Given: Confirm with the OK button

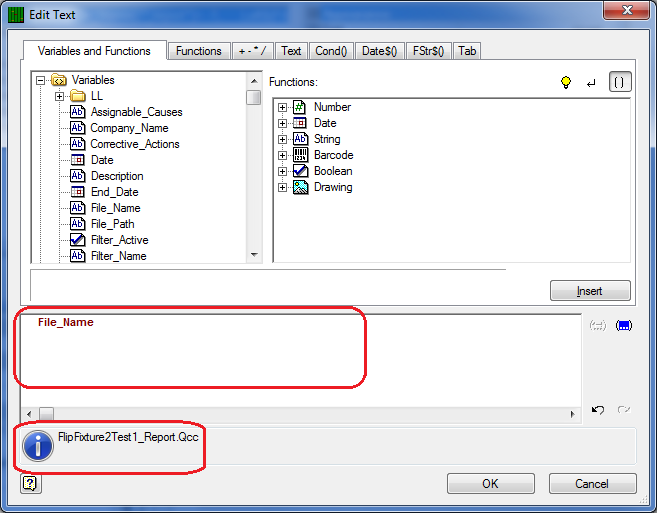Looking at the screenshot, I should click(491, 484).
